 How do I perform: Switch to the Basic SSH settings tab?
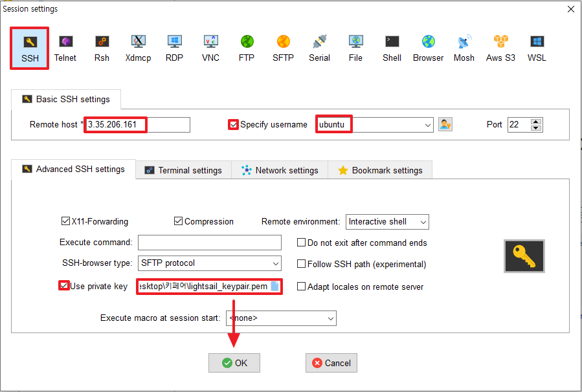click(x=66, y=100)
